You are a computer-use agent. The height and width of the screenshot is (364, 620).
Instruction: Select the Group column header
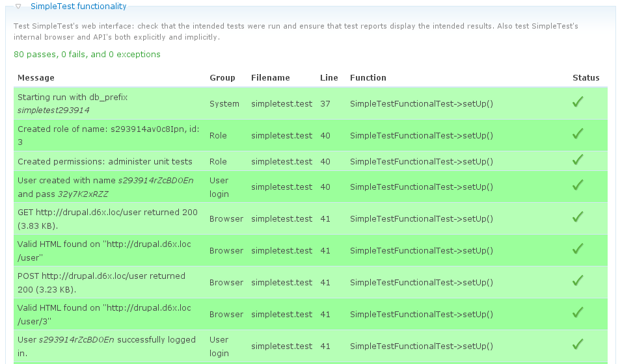click(x=222, y=78)
